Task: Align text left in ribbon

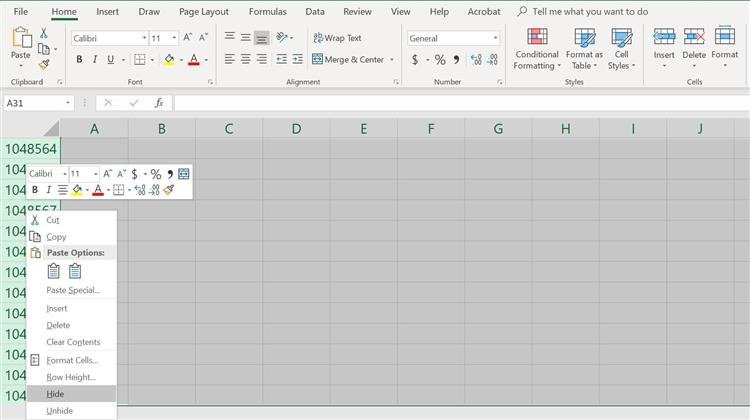Action: 230,59
